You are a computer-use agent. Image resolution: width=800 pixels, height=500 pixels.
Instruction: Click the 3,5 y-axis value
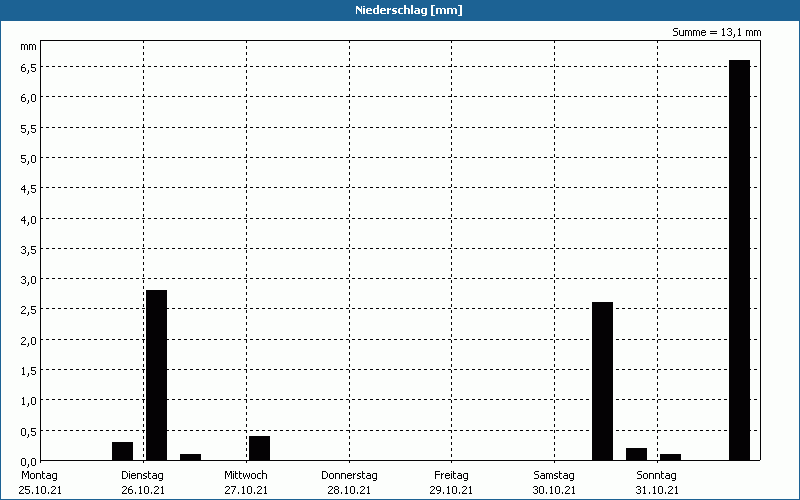29,249
